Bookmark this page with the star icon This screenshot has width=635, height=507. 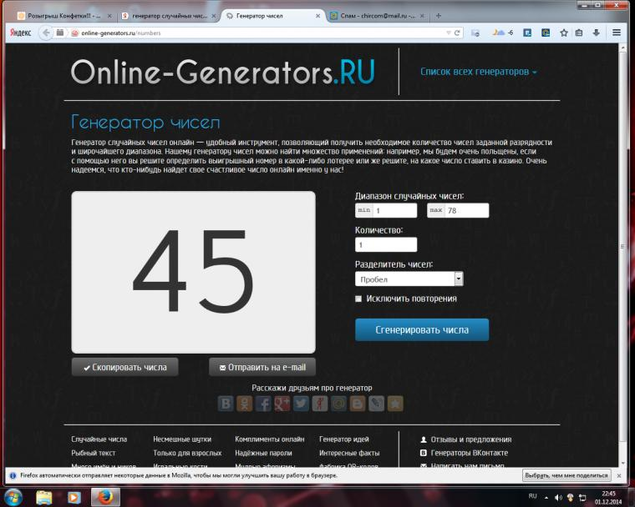click(x=564, y=33)
